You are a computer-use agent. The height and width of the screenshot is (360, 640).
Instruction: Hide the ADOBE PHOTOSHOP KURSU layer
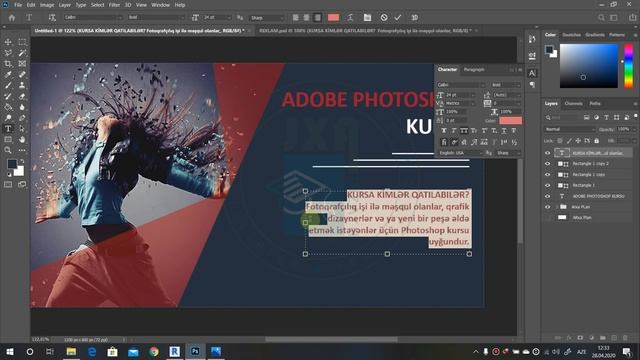point(548,196)
